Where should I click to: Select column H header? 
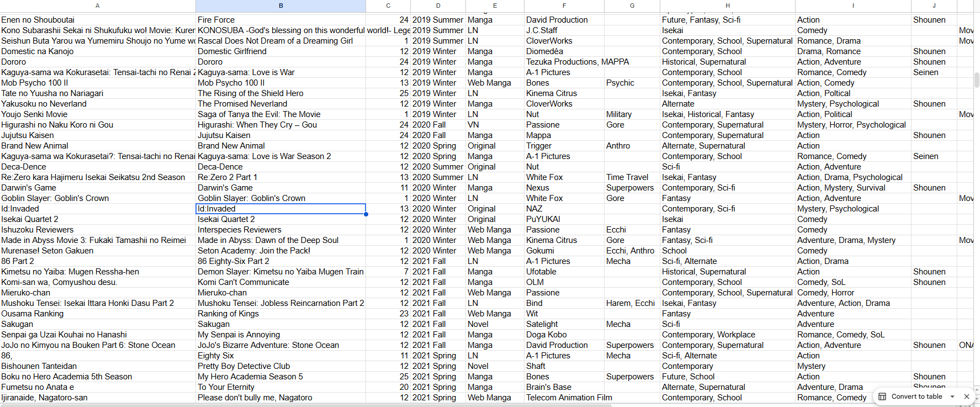click(728, 6)
